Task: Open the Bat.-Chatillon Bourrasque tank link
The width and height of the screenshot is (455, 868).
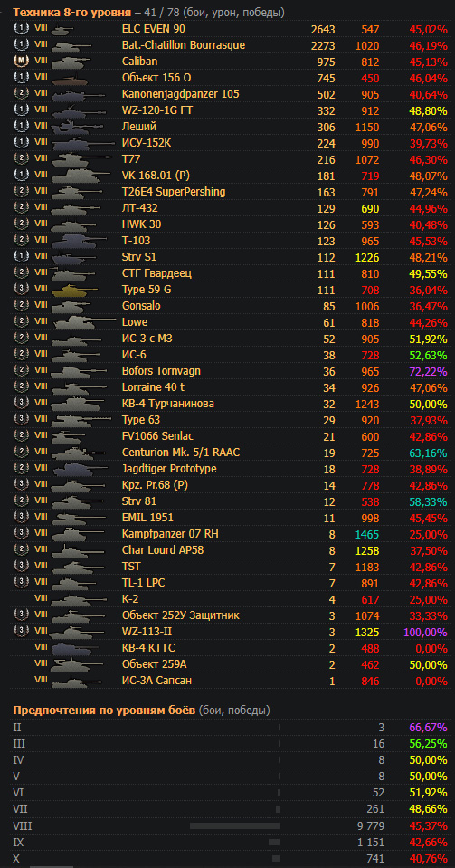Action: coord(184,45)
